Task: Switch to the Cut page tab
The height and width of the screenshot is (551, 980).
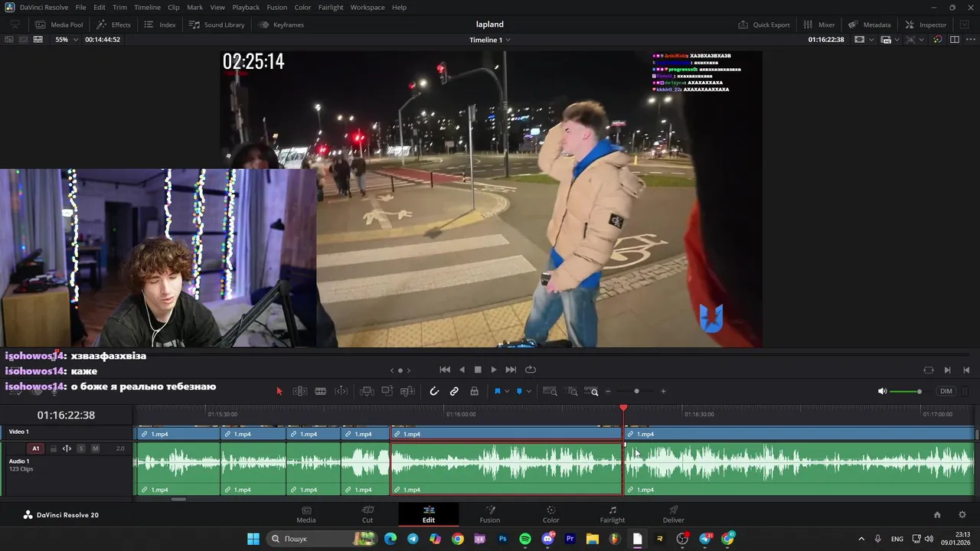Action: click(x=367, y=514)
